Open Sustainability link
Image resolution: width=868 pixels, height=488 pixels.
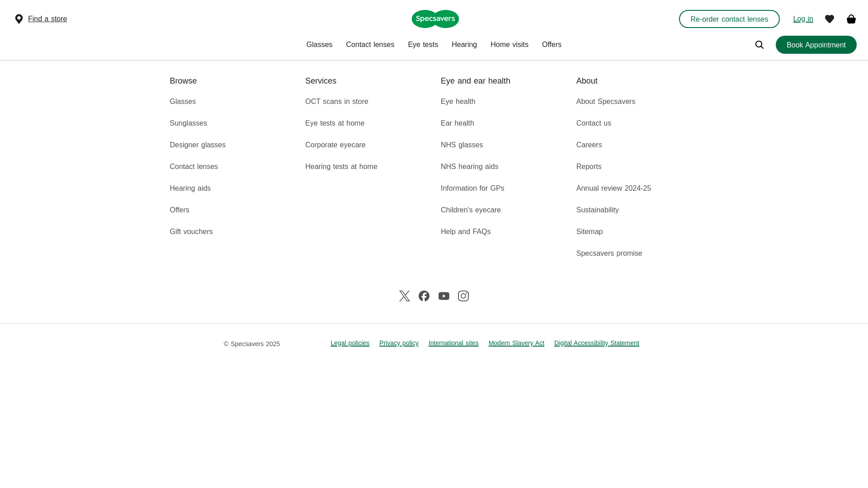(597, 210)
